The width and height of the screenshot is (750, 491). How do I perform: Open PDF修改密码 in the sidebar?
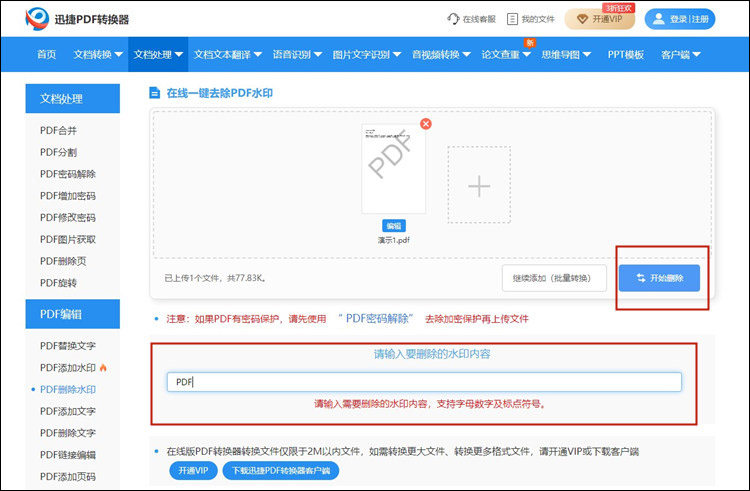68,218
